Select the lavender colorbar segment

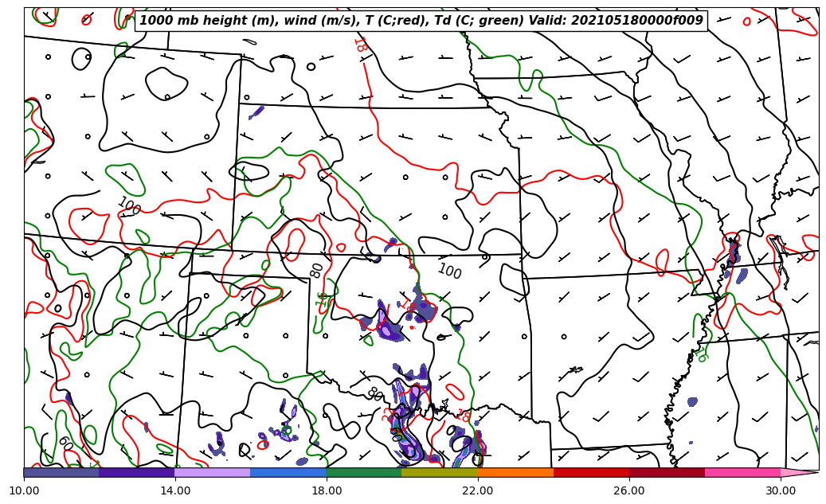213,472
